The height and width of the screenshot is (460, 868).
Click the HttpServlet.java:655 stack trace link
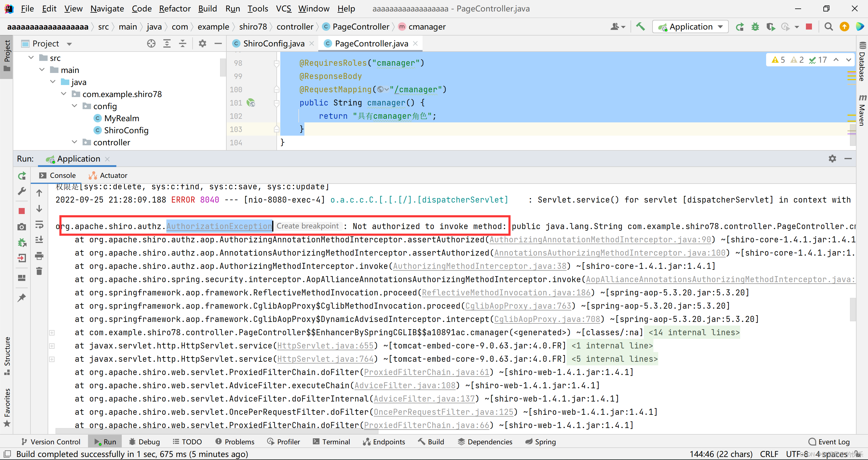point(325,346)
